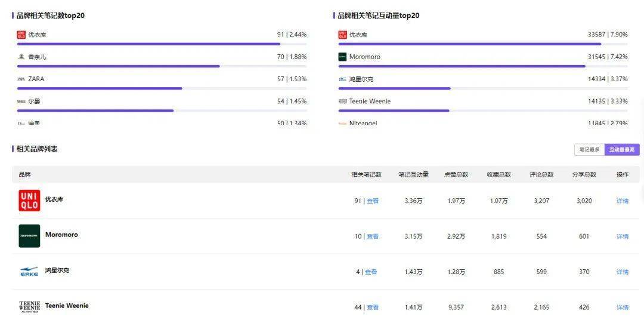Click ERKE logo in brand table
644x317 pixels.
pyautogui.click(x=29, y=272)
